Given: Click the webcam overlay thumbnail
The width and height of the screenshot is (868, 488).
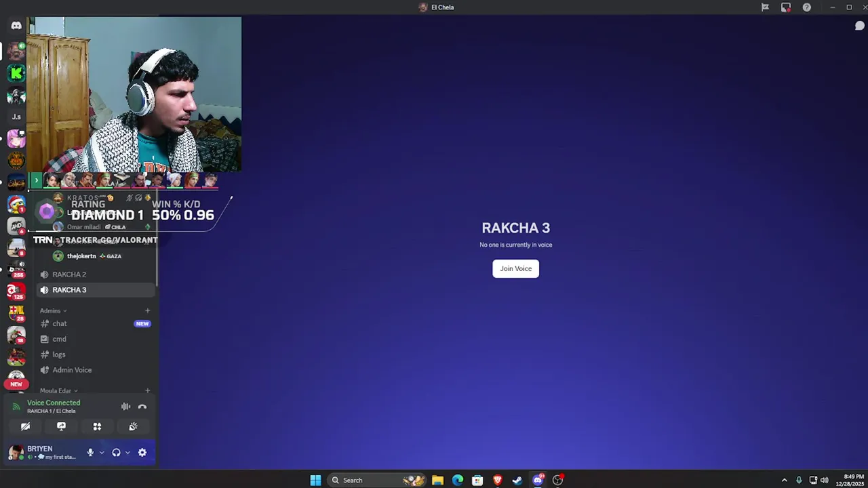Looking at the screenshot, I should point(134,95).
